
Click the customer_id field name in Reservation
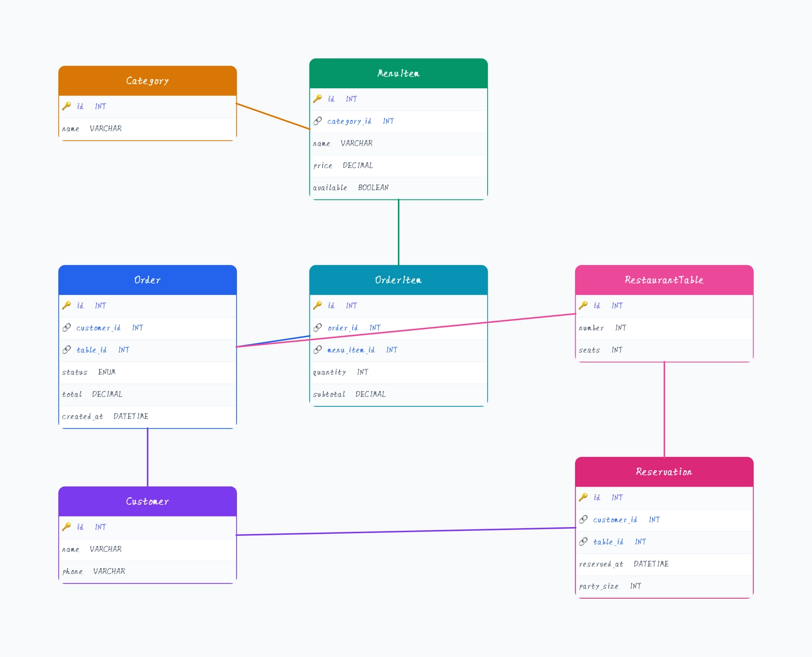615,520
